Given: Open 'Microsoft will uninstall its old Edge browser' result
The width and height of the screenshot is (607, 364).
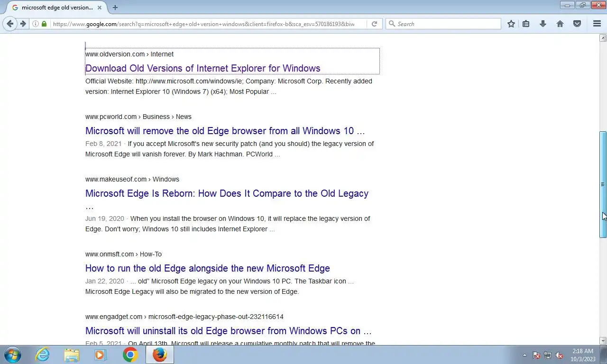Looking at the screenshot, I should tap(229, 331).
